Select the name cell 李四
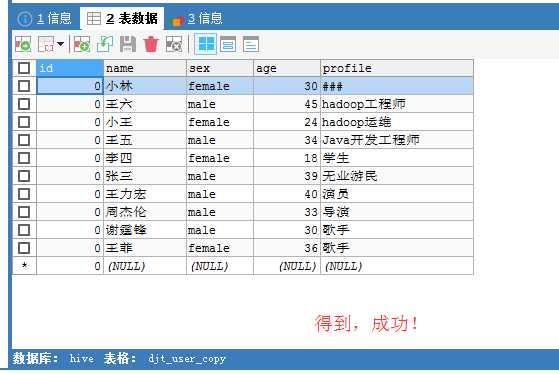Image resolution: width=559 pixels, height=374 pixels. pos(145,158)
